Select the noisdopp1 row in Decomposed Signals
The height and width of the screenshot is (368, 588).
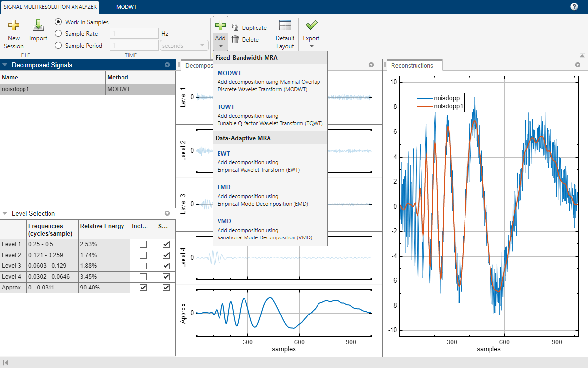53,90
